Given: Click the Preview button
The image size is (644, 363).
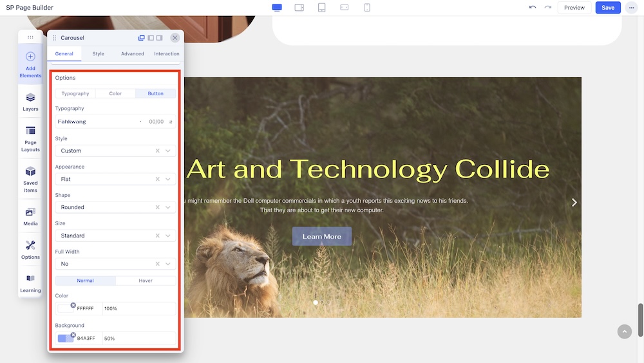Looking at the screenshot, I should (574, 8).
